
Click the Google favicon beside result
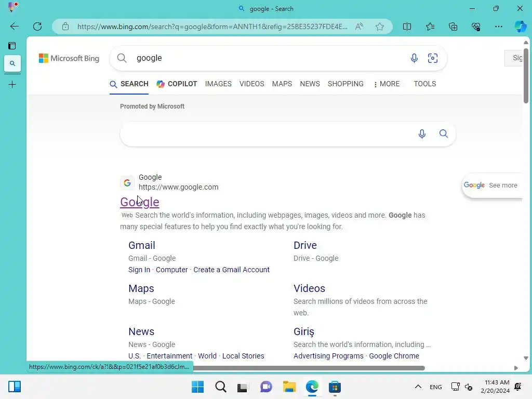point(127,183)
